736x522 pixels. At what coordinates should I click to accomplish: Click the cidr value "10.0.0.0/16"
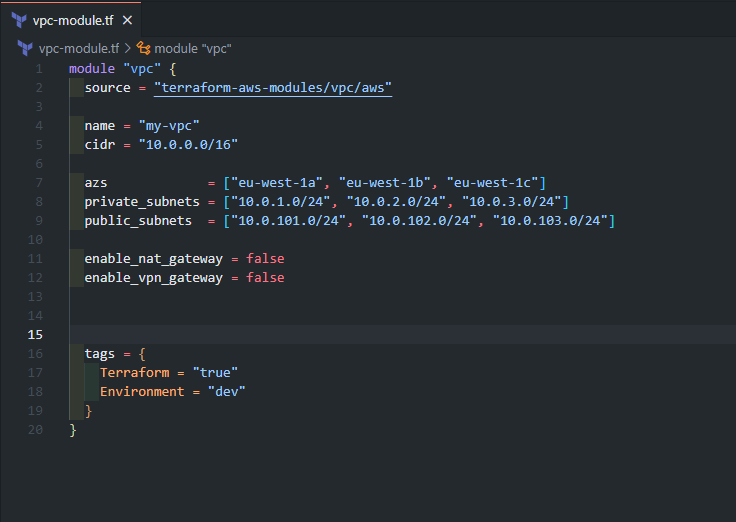[x=188, y=145]
